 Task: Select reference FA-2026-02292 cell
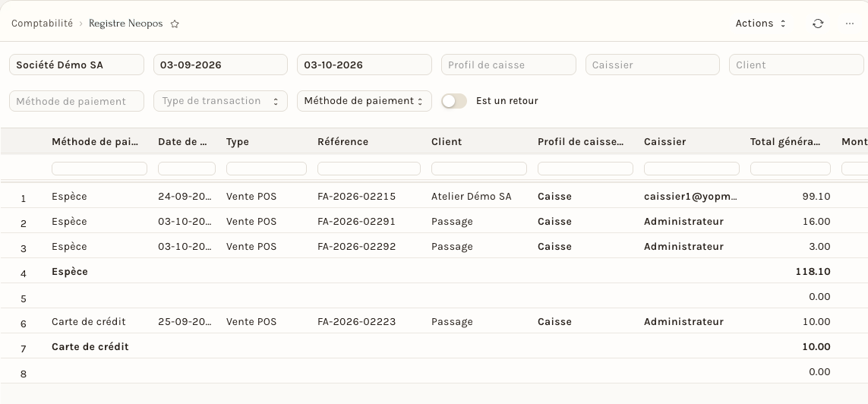click(x=356, y=246)
